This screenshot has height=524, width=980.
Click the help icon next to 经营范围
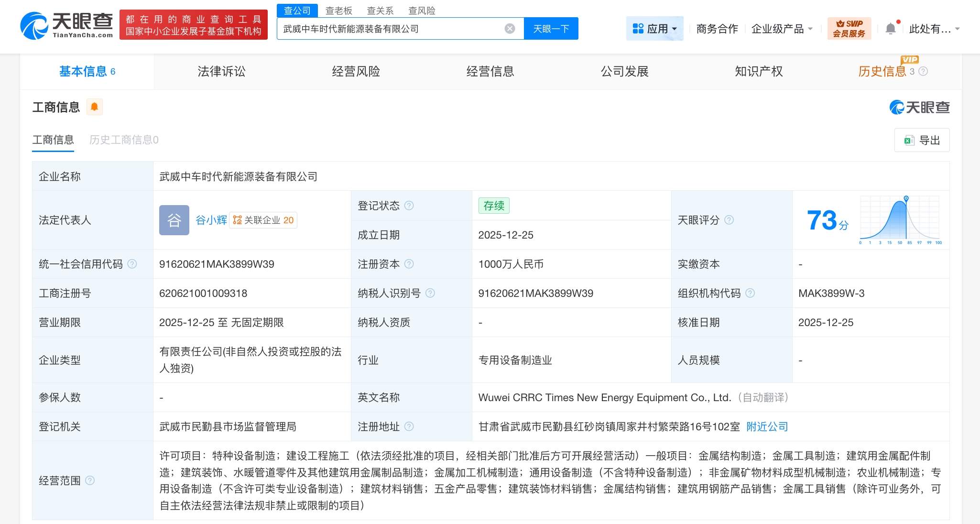(x=90, y=481)
